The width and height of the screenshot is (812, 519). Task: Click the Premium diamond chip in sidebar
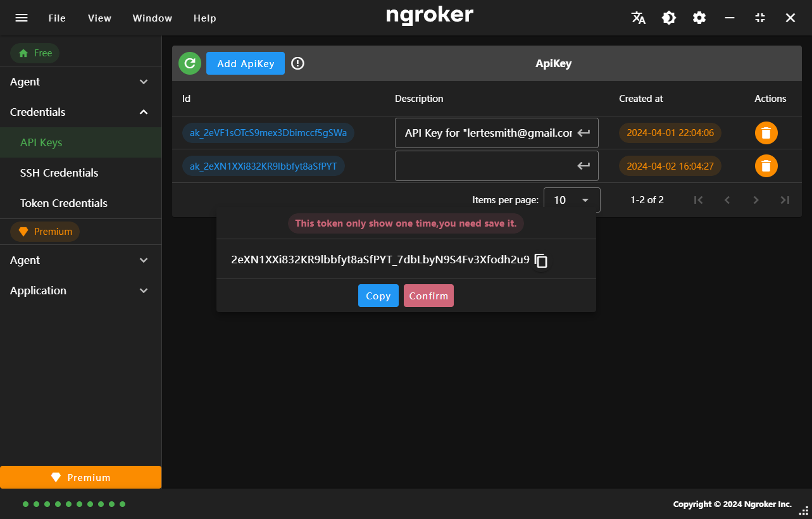click(x=45, y=232)
